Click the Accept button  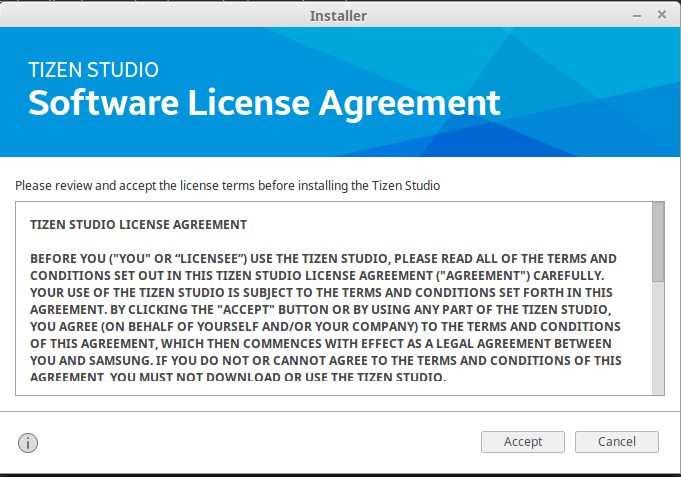(522, 442)
